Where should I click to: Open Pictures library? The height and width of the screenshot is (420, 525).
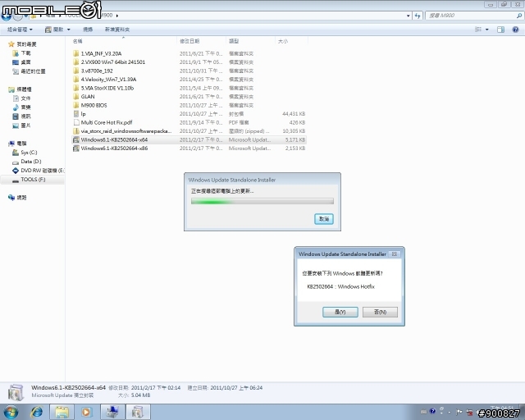click(x=22, y=126)
